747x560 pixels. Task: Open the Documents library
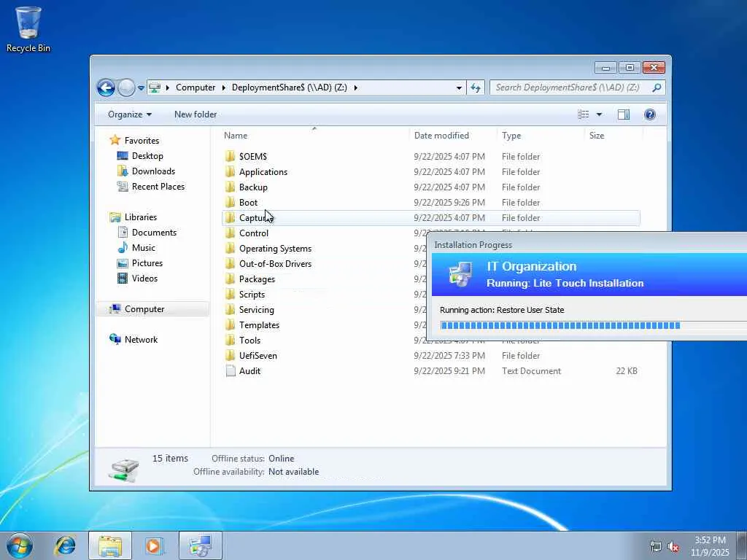[154, 233]
